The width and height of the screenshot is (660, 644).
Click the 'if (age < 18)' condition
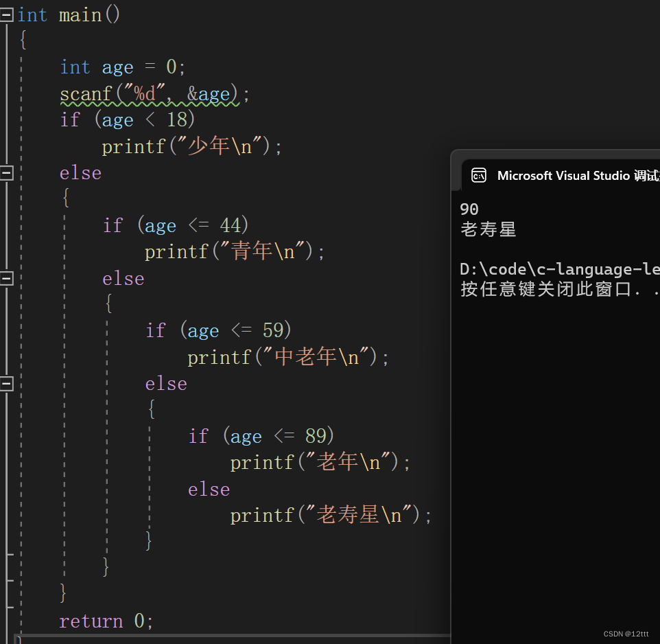pos(127,120)
